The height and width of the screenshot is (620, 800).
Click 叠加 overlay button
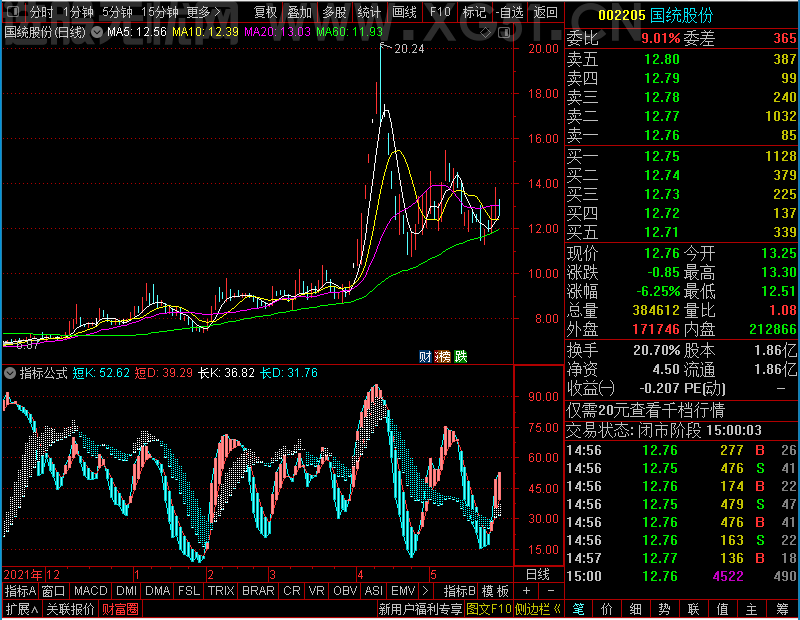[x=300, y=12]
